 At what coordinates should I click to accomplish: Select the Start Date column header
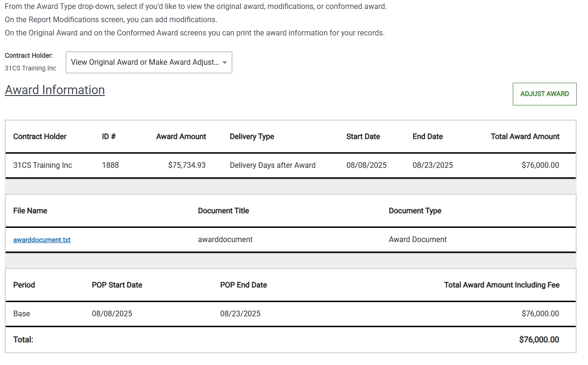[363, 136]
